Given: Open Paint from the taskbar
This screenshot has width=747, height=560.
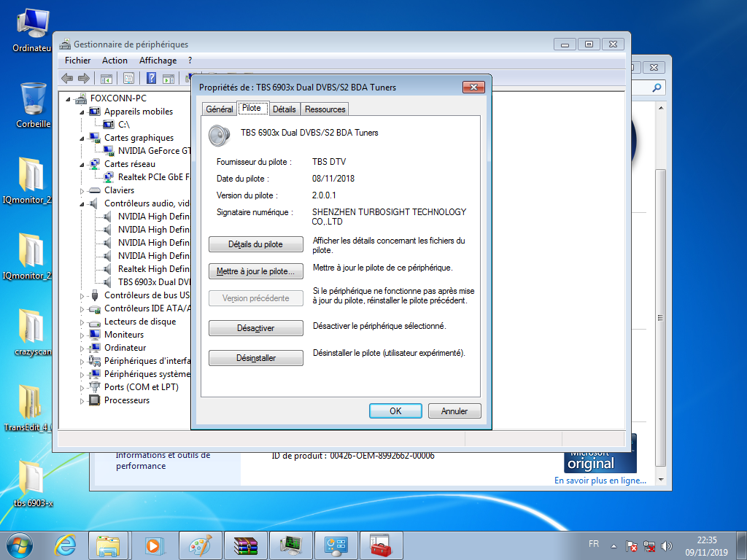Looking at the screenshot, I should point(200,545).
